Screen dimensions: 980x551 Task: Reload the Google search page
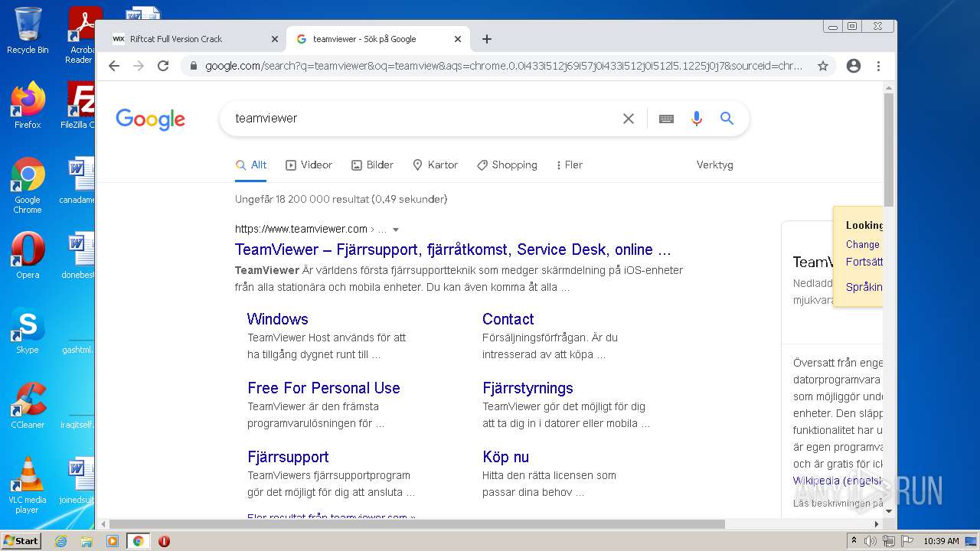pyautogui.click(x=163, y=66)
